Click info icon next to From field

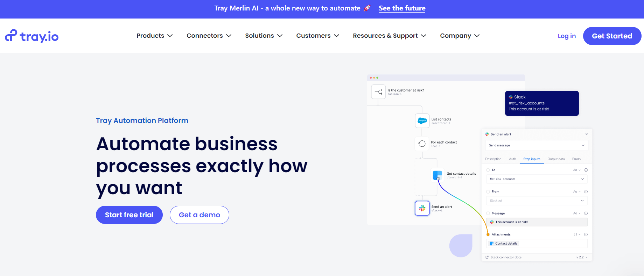tap(586, 192)
